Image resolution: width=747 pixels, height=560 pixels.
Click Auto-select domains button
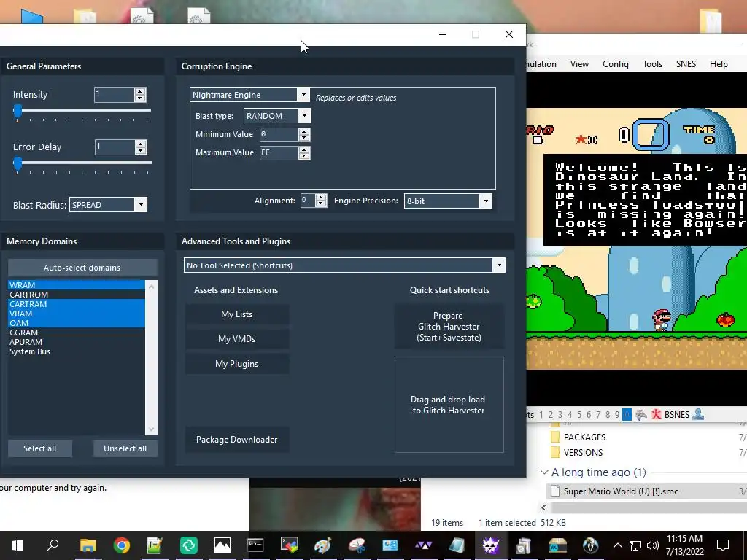pyautogui.click(x=82, y=268)
